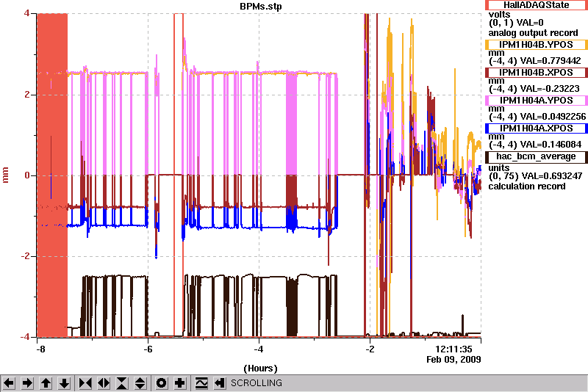Click the VAL=0.693247 readout
The width and height of the screenshot is (588, 392).
(x=552, y=176)
